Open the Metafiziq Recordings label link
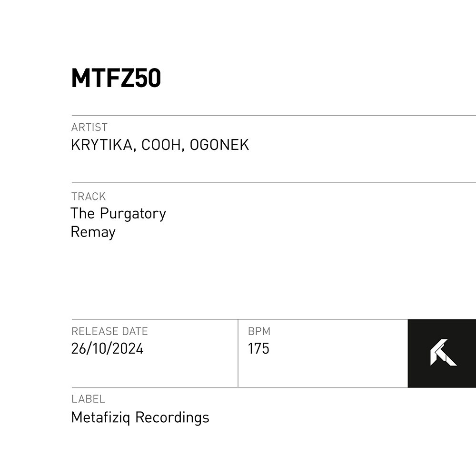 click(140, 417)
